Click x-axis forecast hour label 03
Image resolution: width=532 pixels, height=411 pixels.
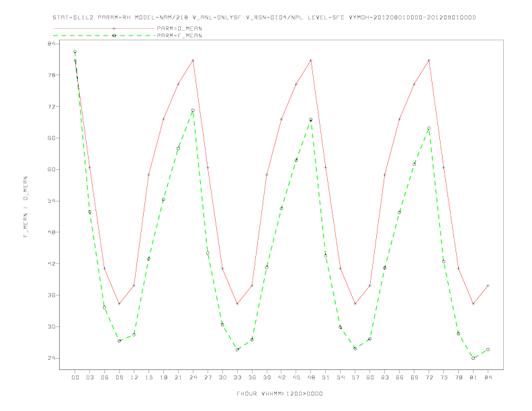[x=89, y=377]
